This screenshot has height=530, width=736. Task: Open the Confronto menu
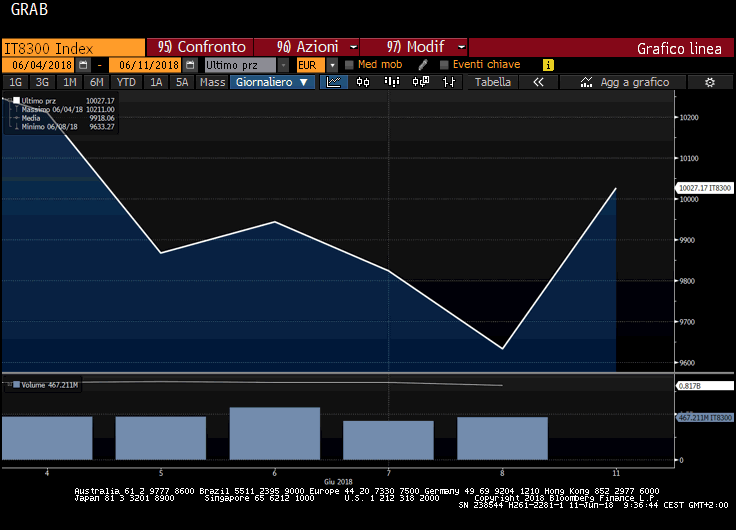point(201,47)
